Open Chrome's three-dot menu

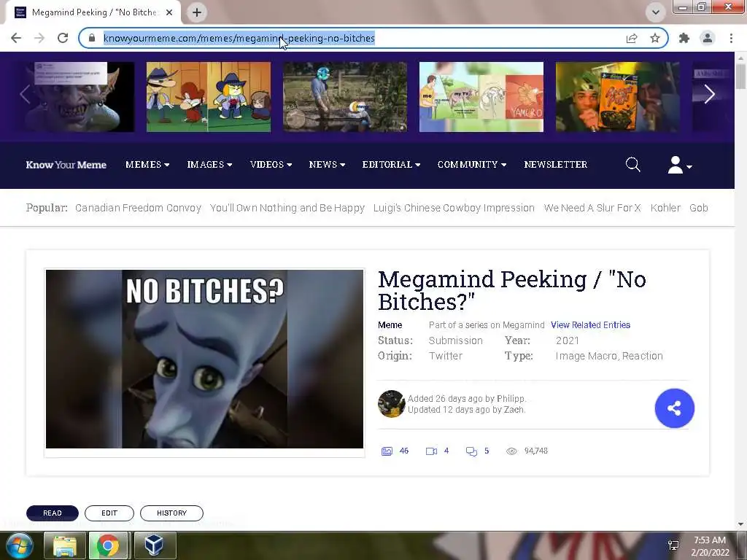731,38
